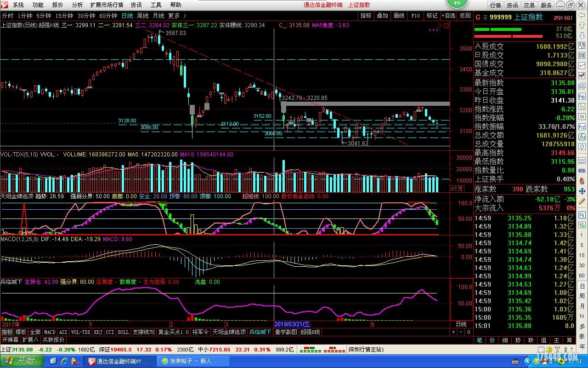588x368 pixels.
Task: Click the 深圳行情主站1 status text
Action: [x=366, y=350]
